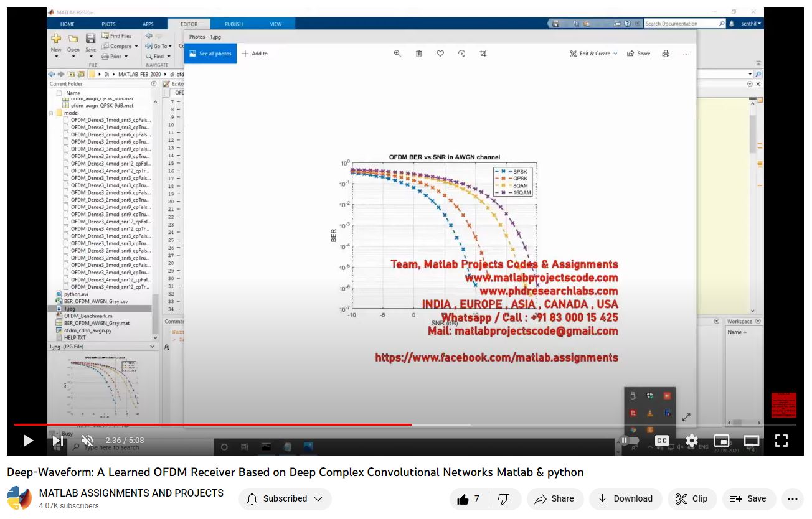Image resolution: width=812 pixels, height=519 pixels.
Task: Switch to miniplayer mode
Action: [721, 441]
